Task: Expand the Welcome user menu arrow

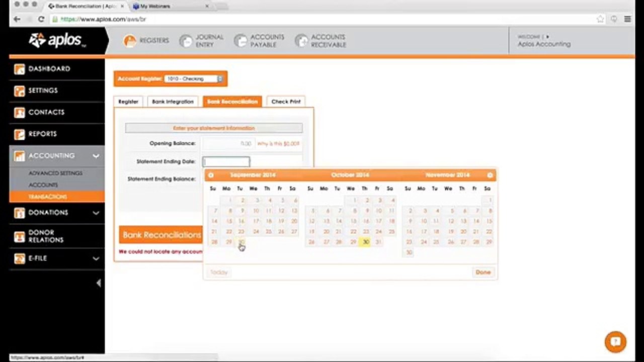Action: (x=548, y=37)
